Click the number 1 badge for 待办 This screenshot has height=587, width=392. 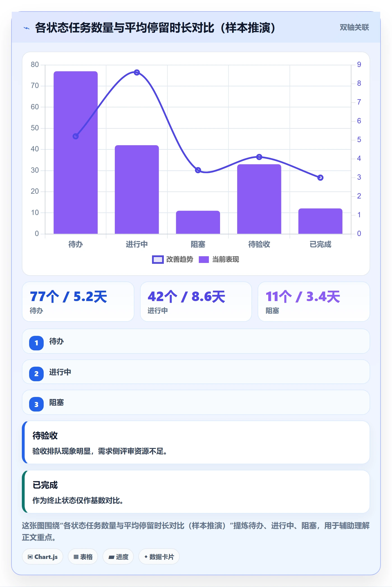pyautogui.click(x=36, y=343)
